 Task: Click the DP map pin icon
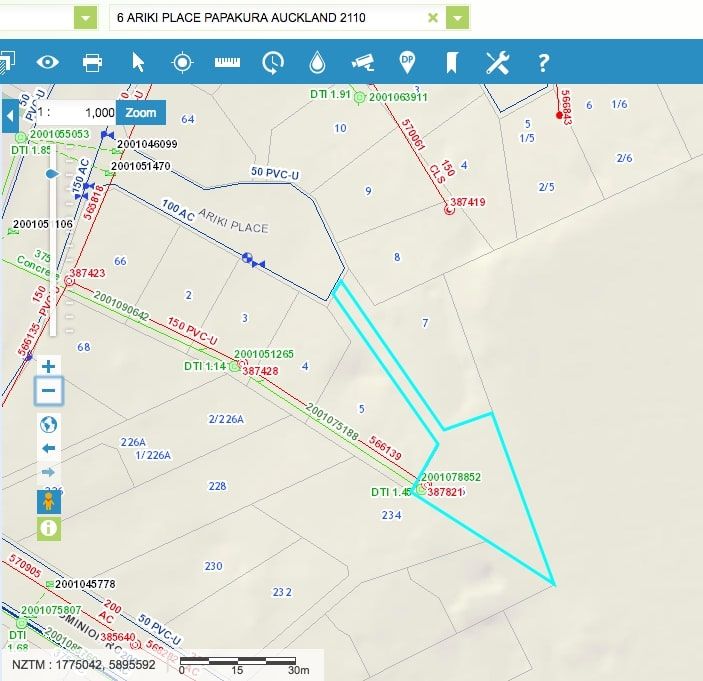tap(407, 62)
